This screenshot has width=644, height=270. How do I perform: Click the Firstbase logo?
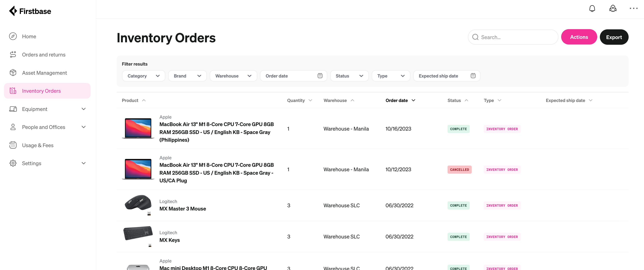(30, 11)
